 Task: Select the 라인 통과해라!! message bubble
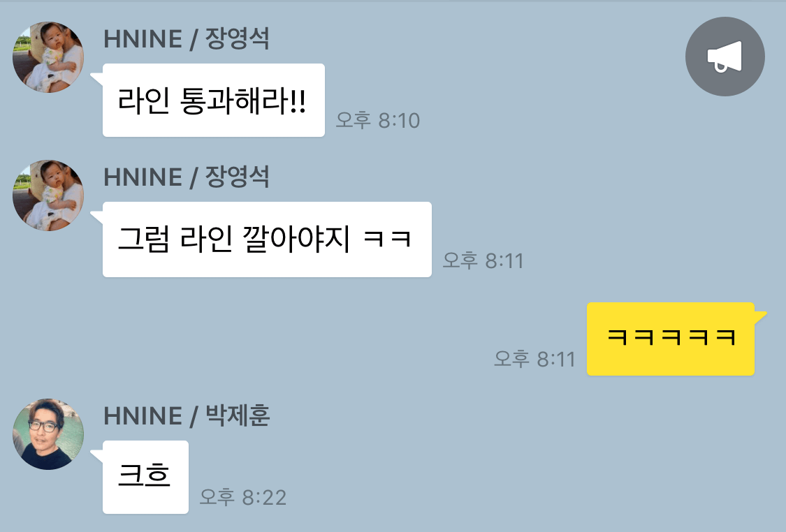(214, 101)
